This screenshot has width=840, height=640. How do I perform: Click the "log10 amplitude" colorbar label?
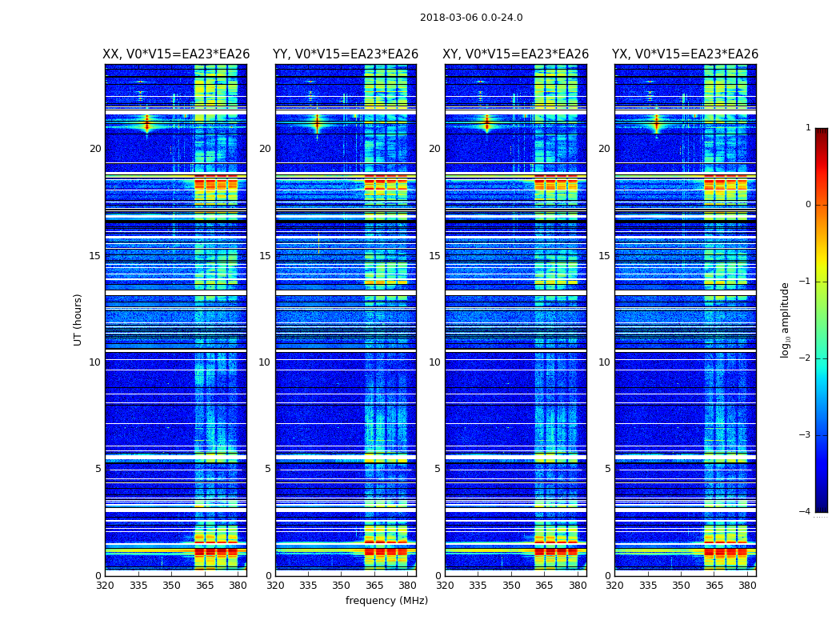[786, 319]
